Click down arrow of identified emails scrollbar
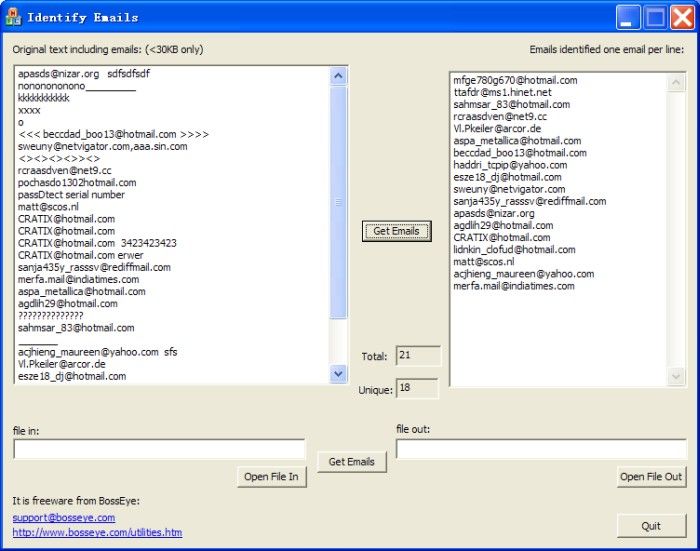This screenshot has width=700, height=551. point(676,376)
